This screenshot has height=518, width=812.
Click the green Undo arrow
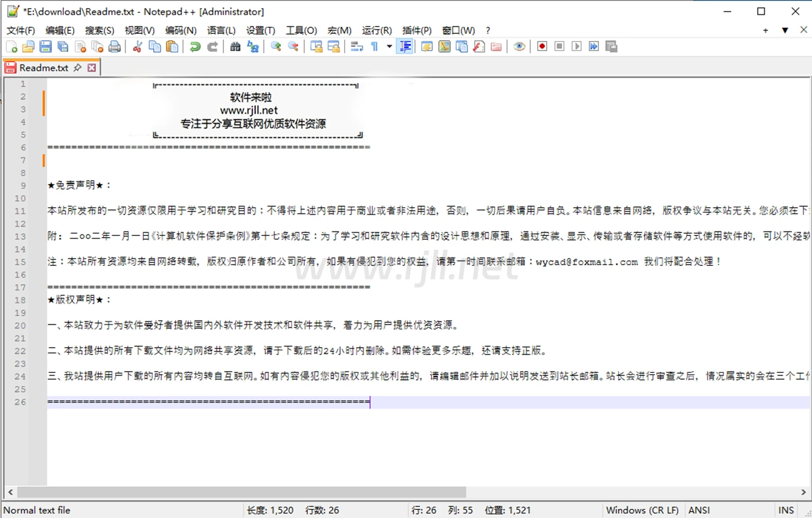pos(195,47)
